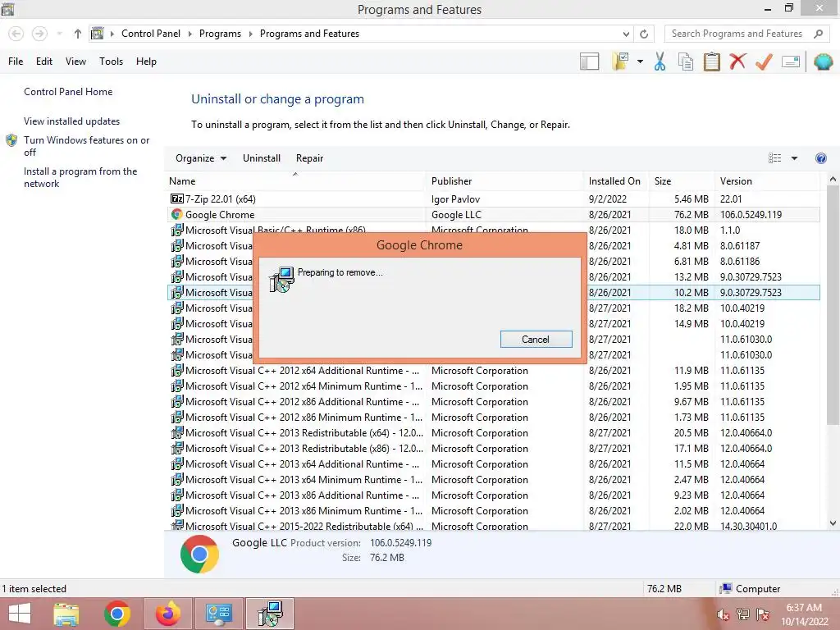Click the Control Panel taskbar icon
Viewport: 840px width, 630px height.
coord(218,614)
